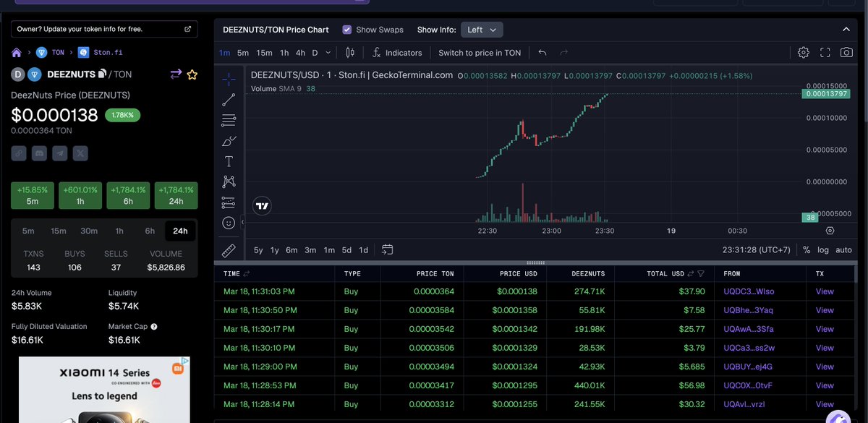Click the page vertical scrollbar

click(864, 59)
